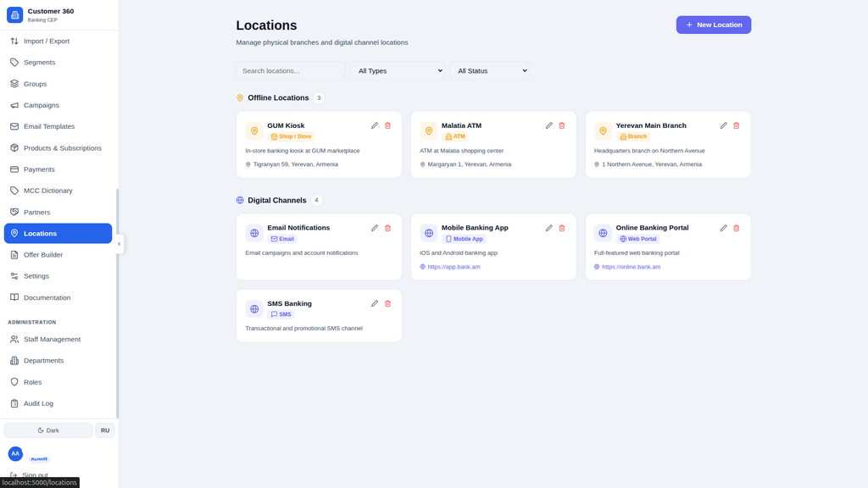Edit the Mobile Banking App channel
Image resolution: width=868 pixels, height=488 pixels.
[549, 228]
